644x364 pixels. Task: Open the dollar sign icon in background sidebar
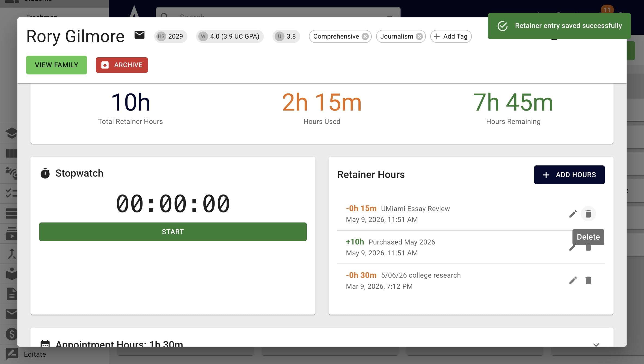(x=12, y=334)
